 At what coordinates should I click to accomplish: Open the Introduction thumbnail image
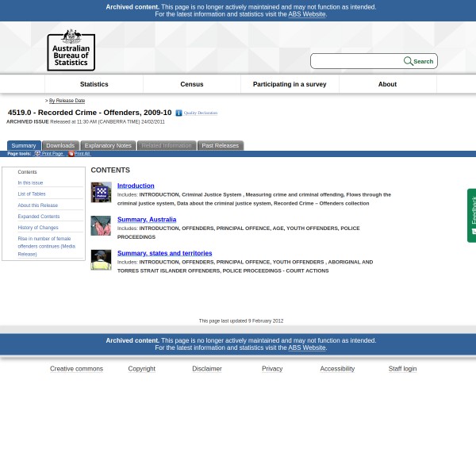101,192
